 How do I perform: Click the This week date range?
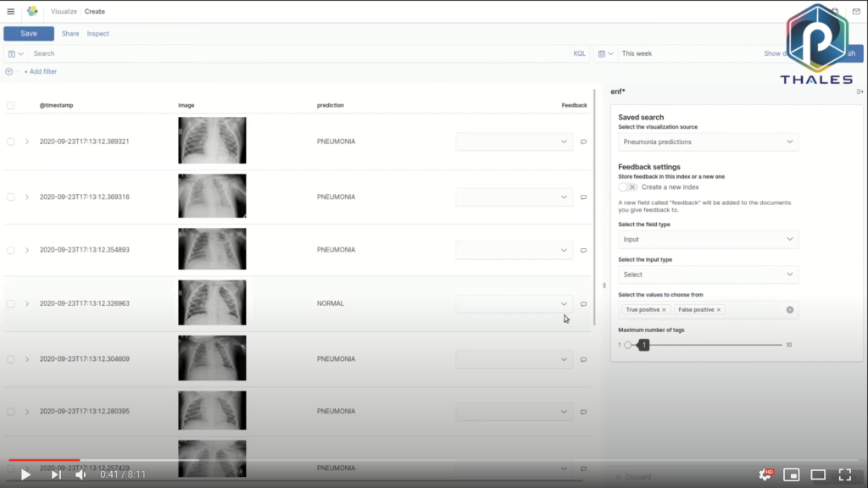click(x=637, y=53)
